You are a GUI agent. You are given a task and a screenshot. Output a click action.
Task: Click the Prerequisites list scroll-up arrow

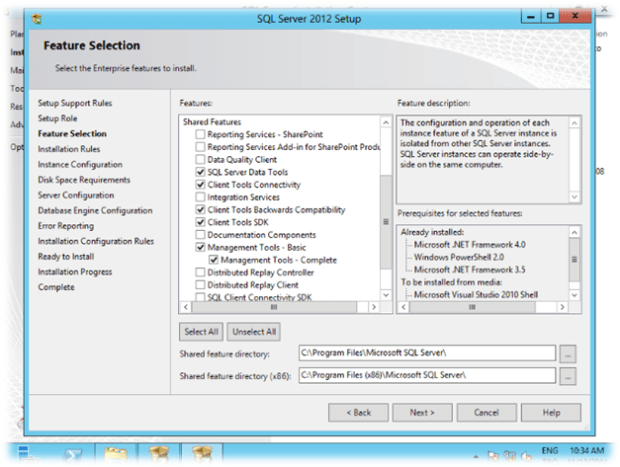[x=573, y=231]
